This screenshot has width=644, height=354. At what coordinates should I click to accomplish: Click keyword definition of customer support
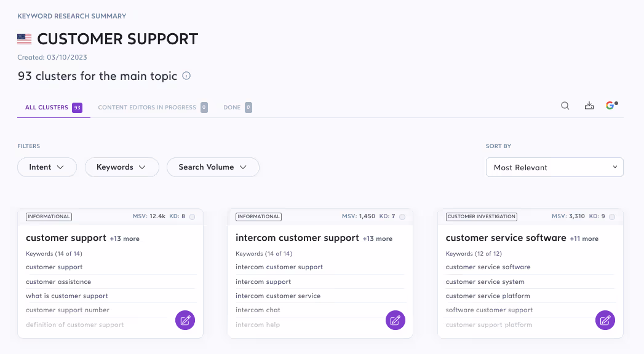click(x=75, y=325)
